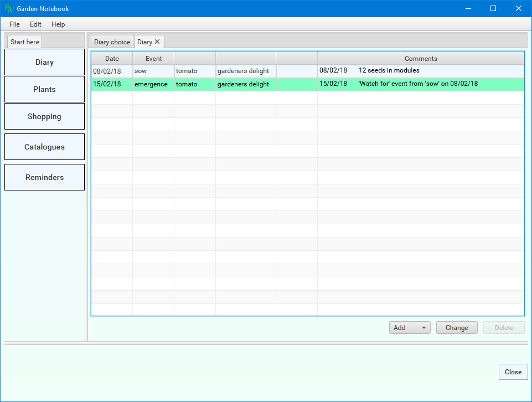Open the Help menu

58,24
